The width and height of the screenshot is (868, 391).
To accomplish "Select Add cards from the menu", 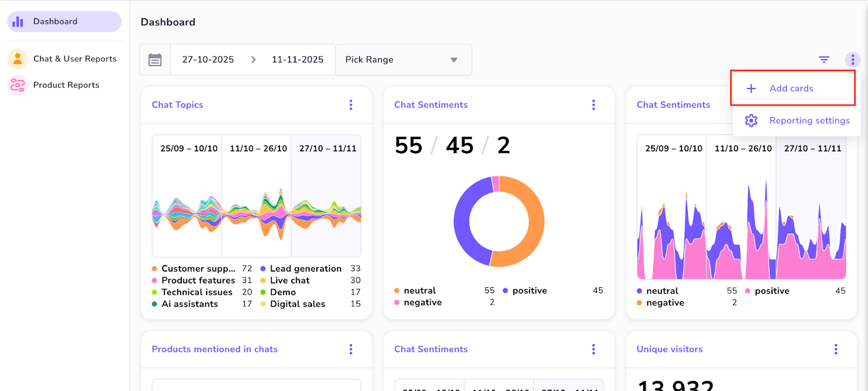I will point(791,89).
